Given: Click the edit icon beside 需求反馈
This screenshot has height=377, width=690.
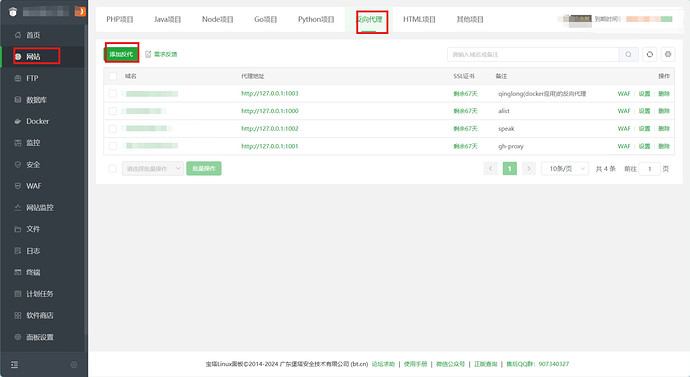Looking at the screenshot, I should pyautogui.click(x=148, y=54).
